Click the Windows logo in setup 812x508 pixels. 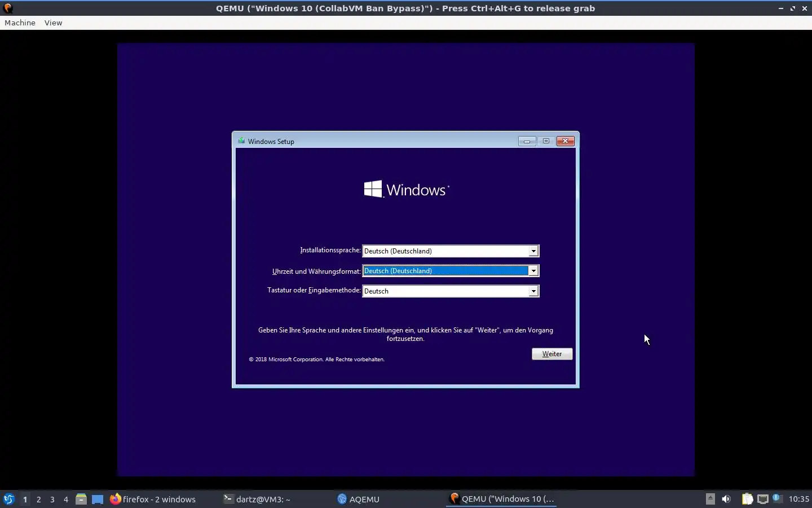pyautogui.click(x=407, y=190)
